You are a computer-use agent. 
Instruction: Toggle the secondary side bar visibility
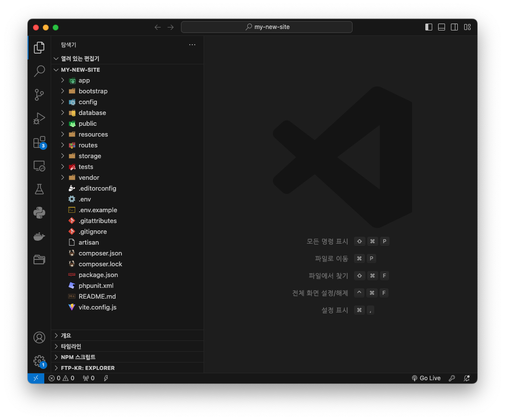[x=454, y=27]
